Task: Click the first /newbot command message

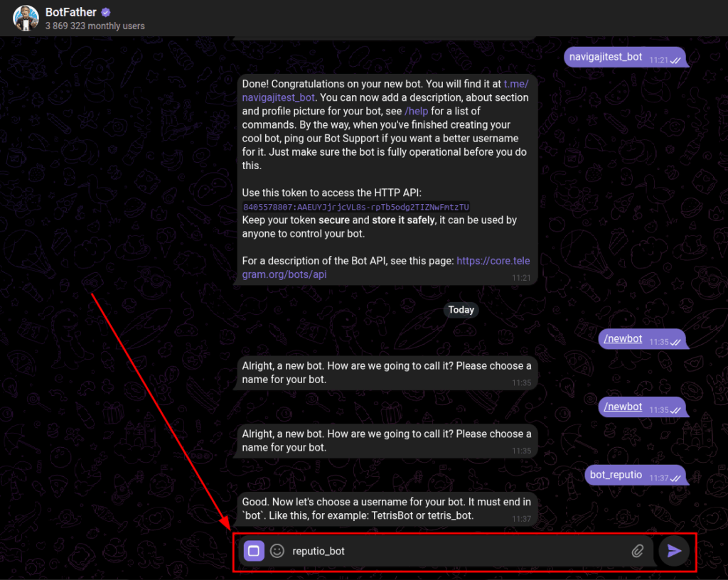Action: click(623, 339)
